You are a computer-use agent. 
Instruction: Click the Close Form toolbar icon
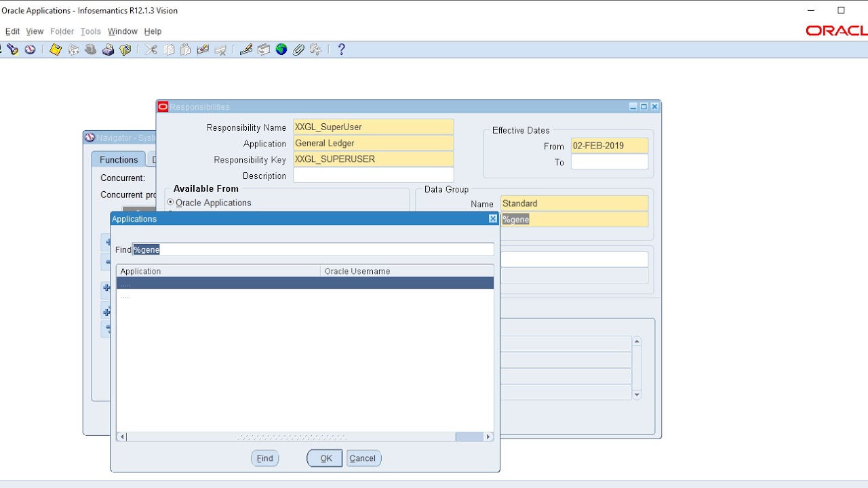(125, 49)
